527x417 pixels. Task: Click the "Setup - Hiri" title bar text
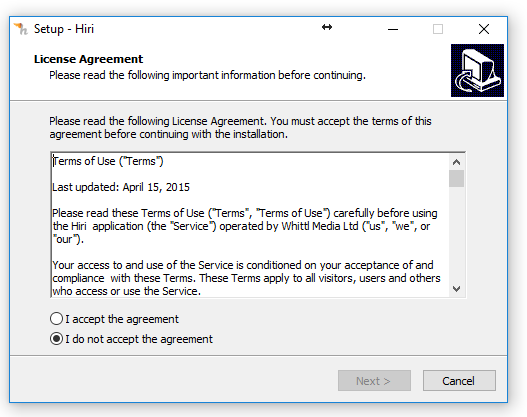pyautogui.click(x=64, y=29)
